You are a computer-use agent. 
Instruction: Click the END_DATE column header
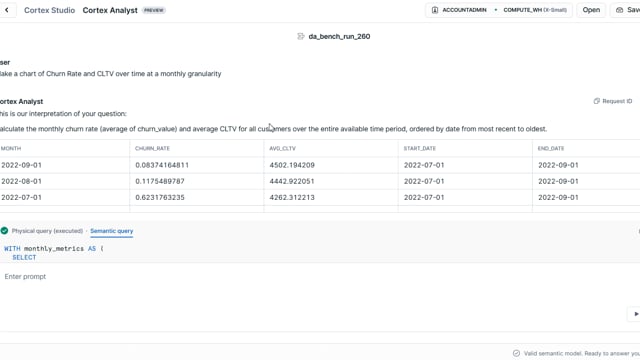[x=551, y=148]
